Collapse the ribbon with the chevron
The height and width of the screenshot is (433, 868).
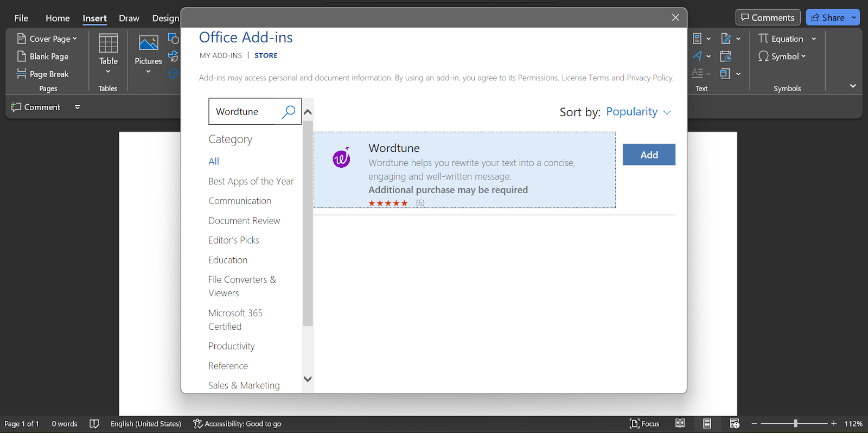coord(853,86)
